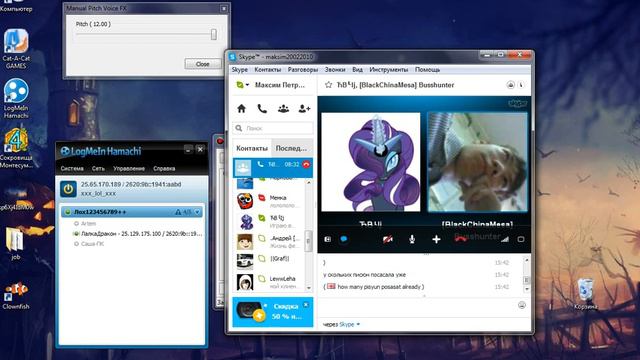Viewport: 640px width, 360px height.
Task: Click the webcam video tile
Action: coord(478,162)
